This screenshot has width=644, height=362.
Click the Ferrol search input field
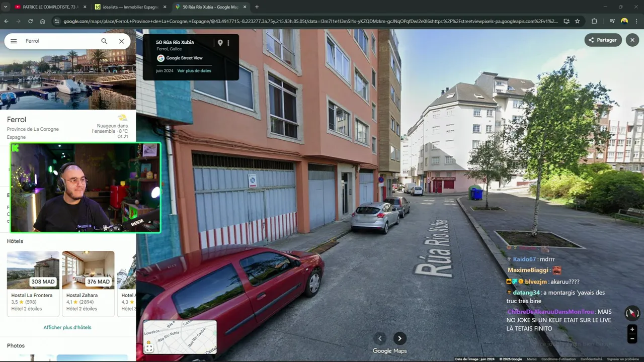(x=60, y=41)
